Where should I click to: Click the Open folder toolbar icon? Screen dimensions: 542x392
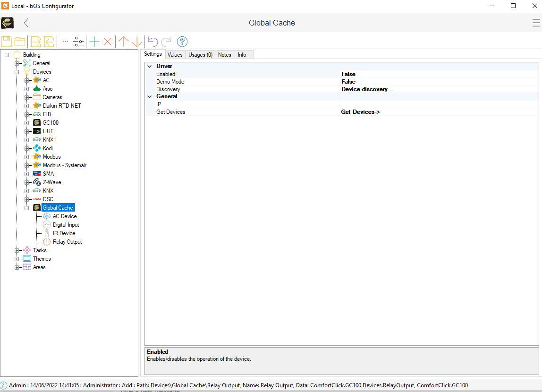click(20, 42)
